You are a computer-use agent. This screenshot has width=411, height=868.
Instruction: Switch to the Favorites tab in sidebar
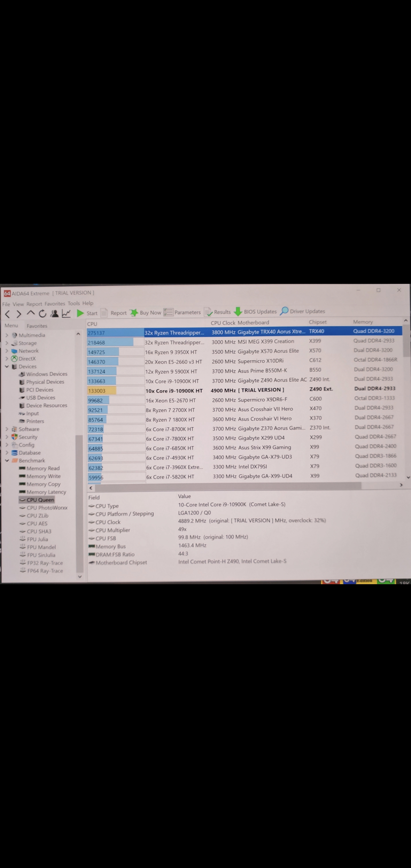click(37, 326)
